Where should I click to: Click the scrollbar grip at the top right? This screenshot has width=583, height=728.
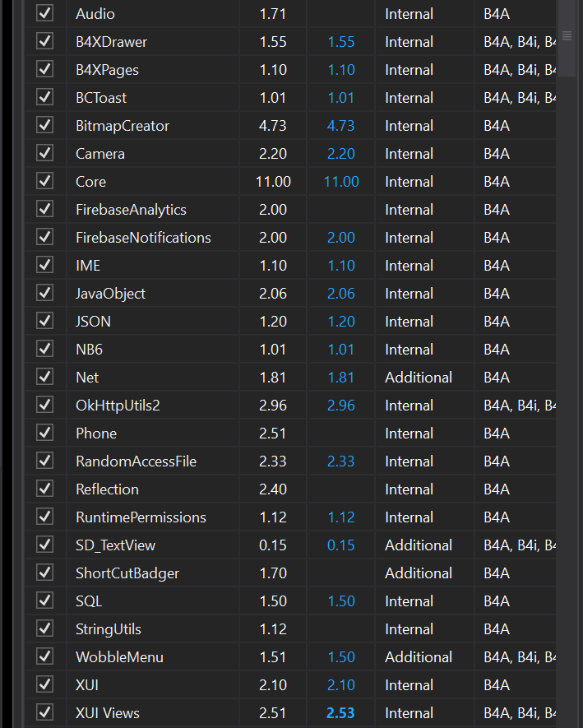click(x=567, y=35)
